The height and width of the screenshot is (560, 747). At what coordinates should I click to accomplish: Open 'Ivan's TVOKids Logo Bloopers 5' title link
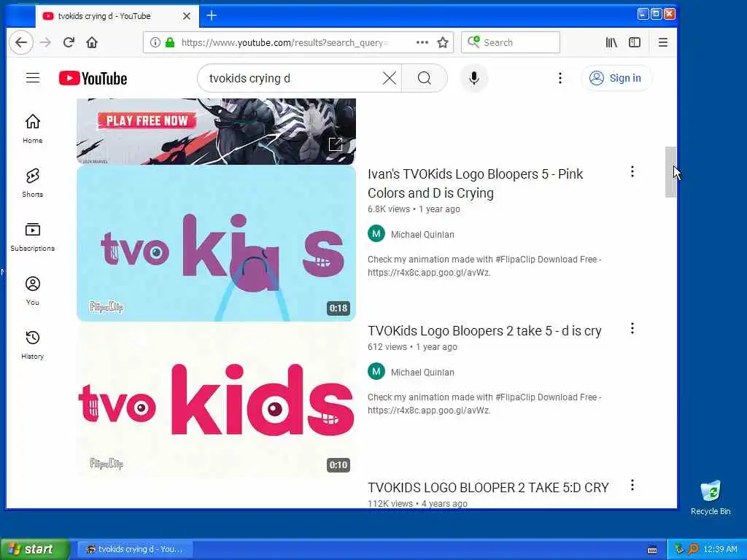point(475,183)
